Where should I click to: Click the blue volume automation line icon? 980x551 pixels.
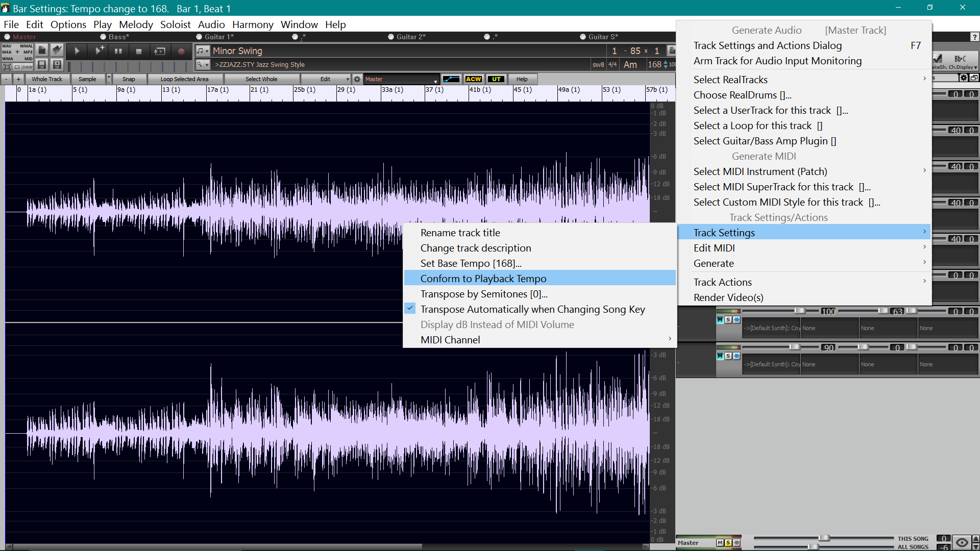451,79
